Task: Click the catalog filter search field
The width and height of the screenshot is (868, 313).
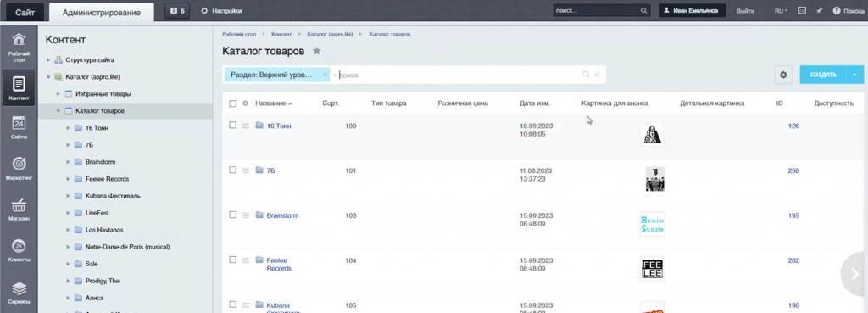Action: tap(459, 75)
